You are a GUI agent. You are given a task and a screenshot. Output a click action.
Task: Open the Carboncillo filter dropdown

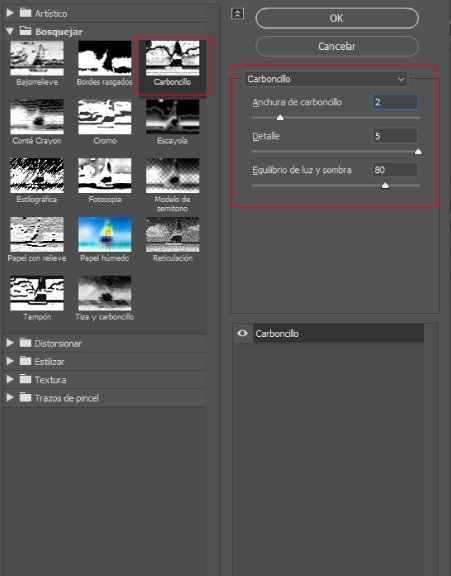point(326,79)
